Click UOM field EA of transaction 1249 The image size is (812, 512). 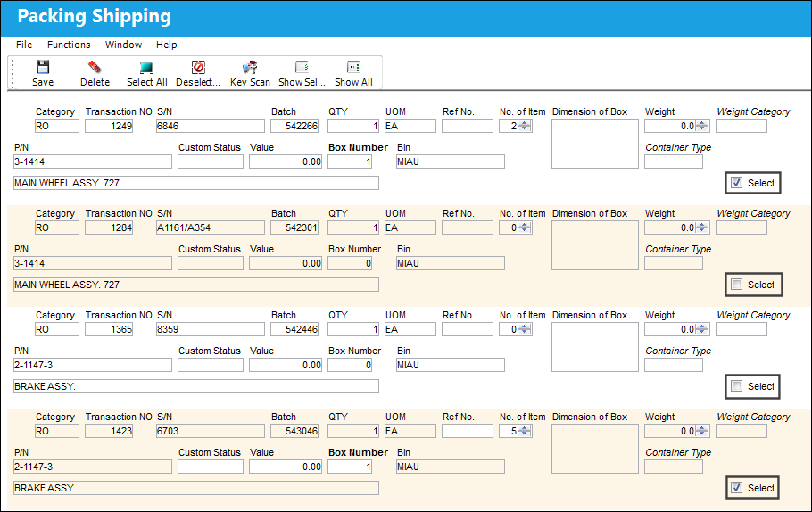410,126
